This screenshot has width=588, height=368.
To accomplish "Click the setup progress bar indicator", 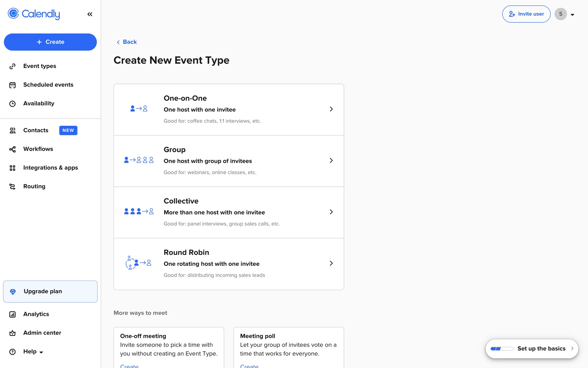I will (502, 349).
